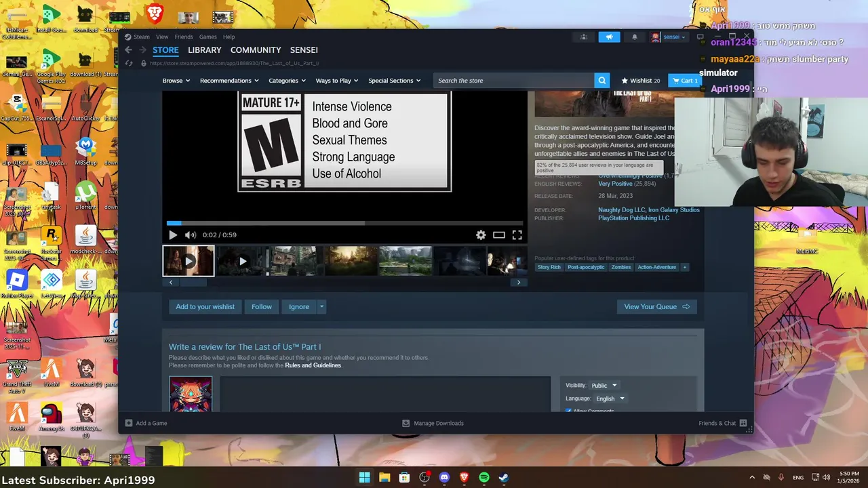Open the Wishlist 20 link
Image resolution: width=868 pixels, height=488 pixels.
tap(641, 81)
